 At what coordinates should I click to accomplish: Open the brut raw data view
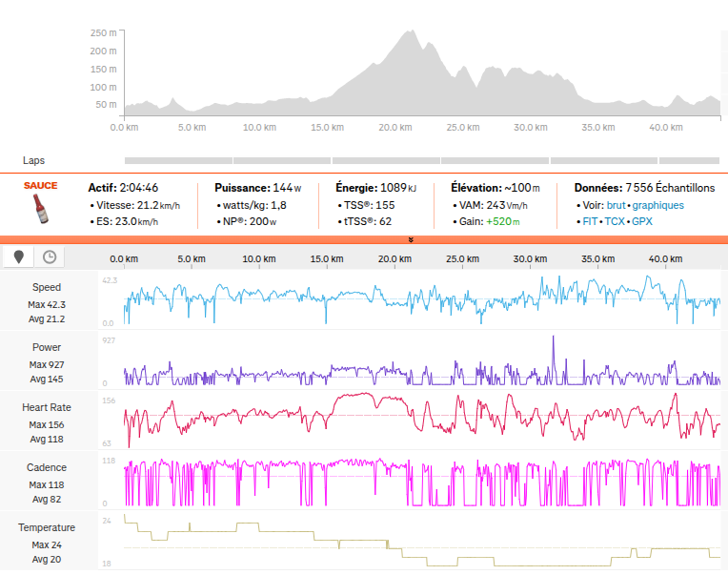click(x=616, y=205)
